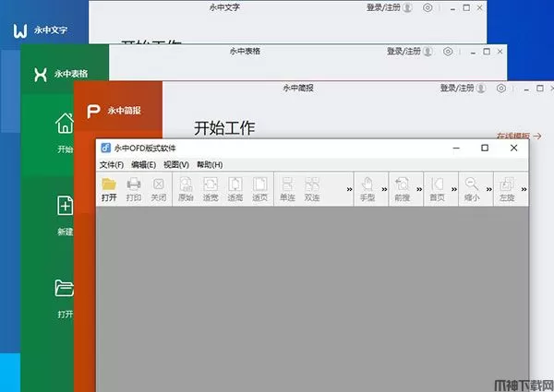Click the 永中文字 window title text

(224, 7)
